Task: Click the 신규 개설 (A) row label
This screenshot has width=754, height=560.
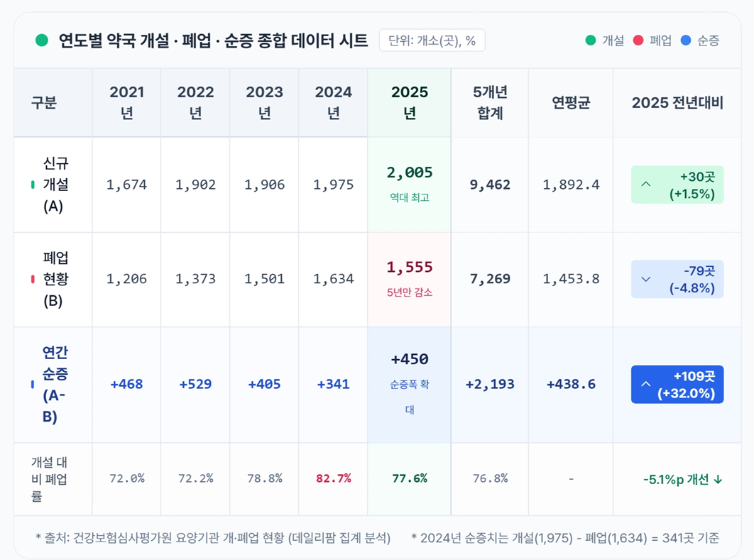Action: click(x=56, y=185)
